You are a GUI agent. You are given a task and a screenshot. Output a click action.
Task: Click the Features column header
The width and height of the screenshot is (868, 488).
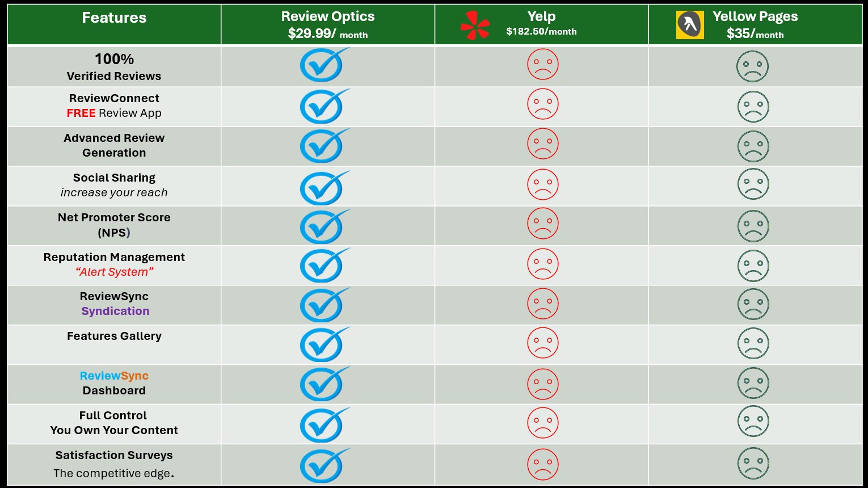pyautogui.click(x=114, y=18)
